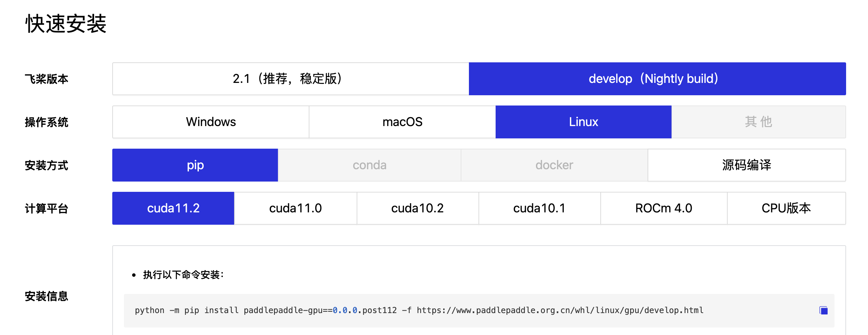The width and height of the screenshot is (868, 335).
Task: Select Linux operating system
Action: click(x=583, y=122)
